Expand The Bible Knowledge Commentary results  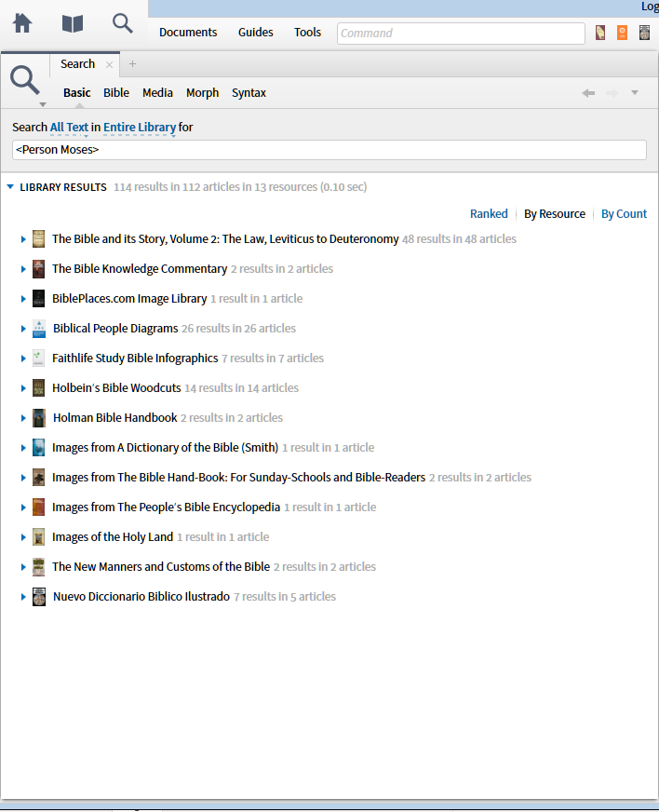23,269
